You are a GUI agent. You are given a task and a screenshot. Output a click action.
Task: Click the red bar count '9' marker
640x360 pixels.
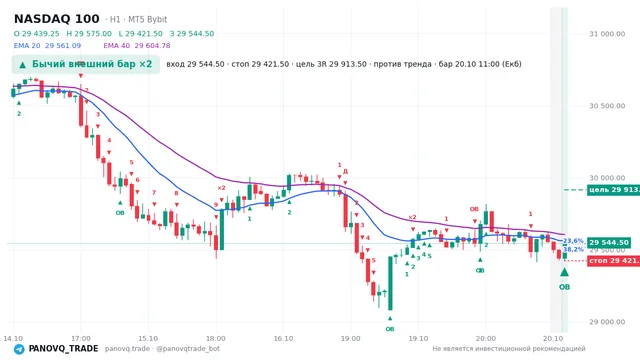(x=216, y=205)
